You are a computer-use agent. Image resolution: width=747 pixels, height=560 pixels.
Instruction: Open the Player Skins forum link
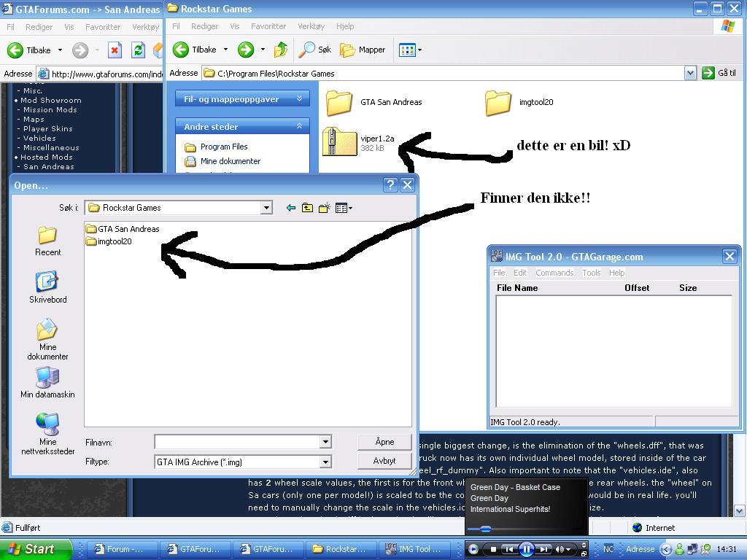(48, 128)
